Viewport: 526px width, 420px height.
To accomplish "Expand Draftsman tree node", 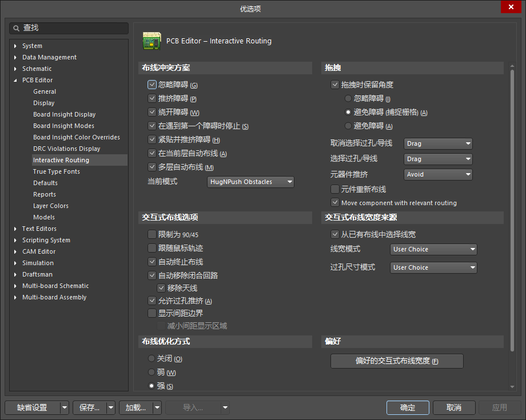I will pos(15,274).
